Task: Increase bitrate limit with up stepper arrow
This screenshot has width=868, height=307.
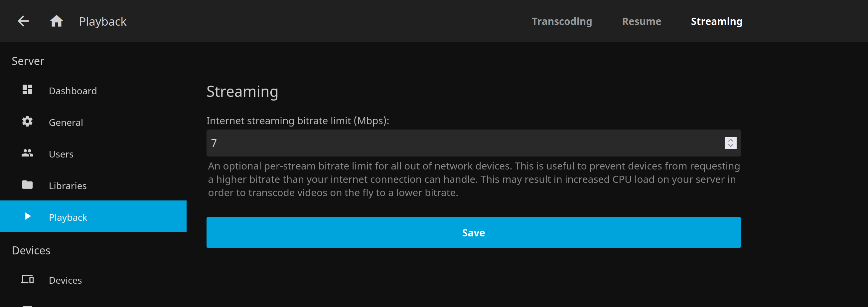Action: (730, 140)
